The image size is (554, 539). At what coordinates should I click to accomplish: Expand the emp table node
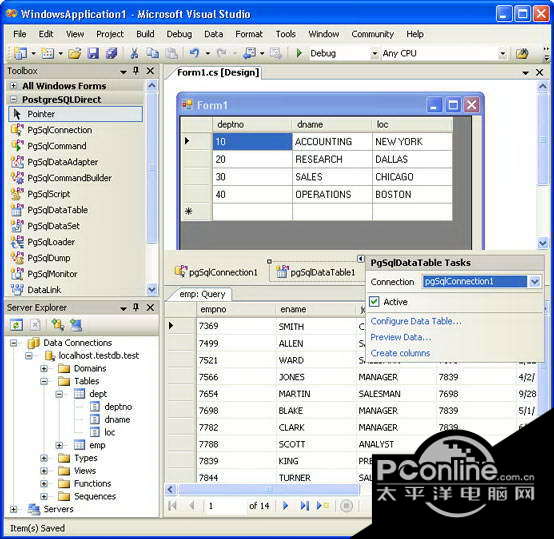(x=59, y=445)
